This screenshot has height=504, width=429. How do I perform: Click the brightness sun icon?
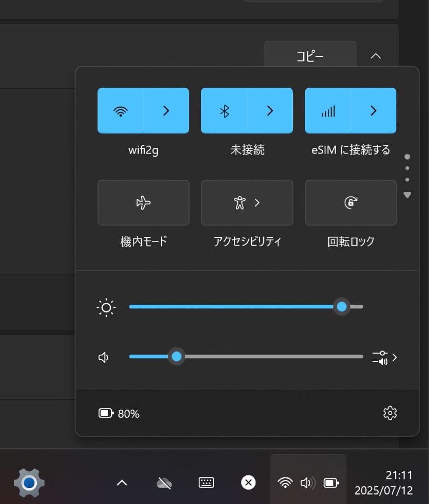(x=106, y=307)
